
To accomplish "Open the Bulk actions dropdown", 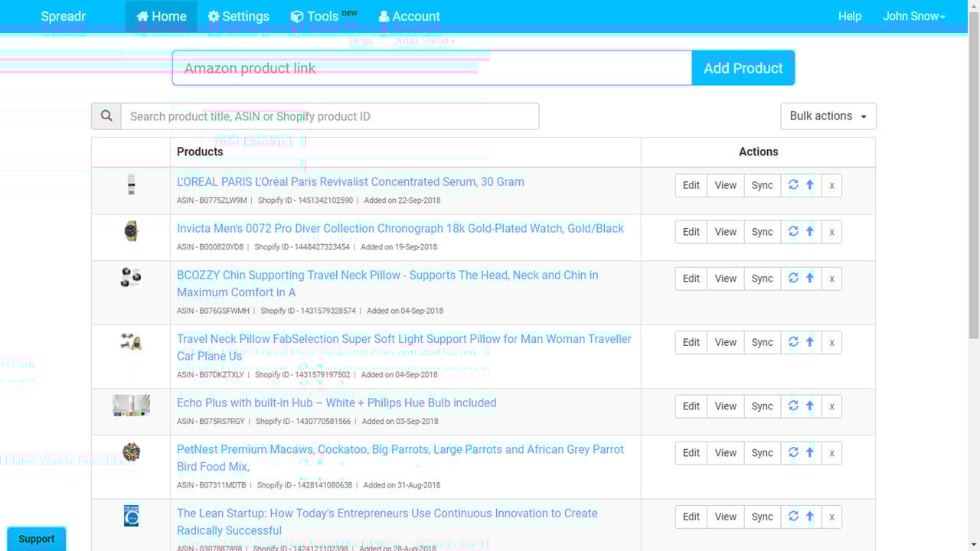I will tap(828, 116).
